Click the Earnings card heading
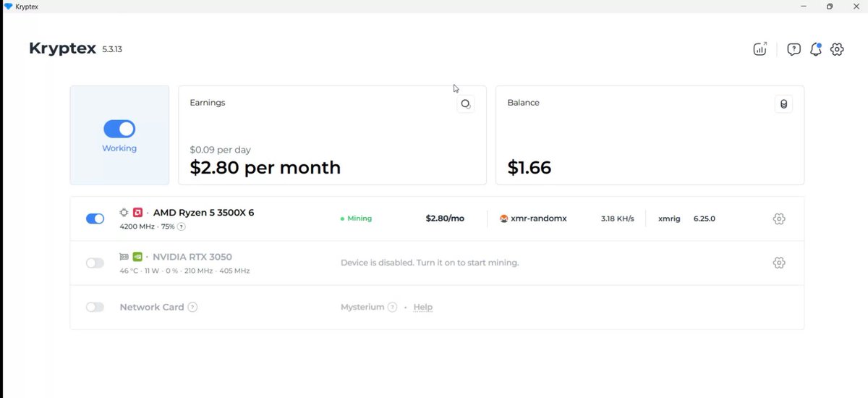The width and height of the screenshot is (868, 398). tap(208, 103)
